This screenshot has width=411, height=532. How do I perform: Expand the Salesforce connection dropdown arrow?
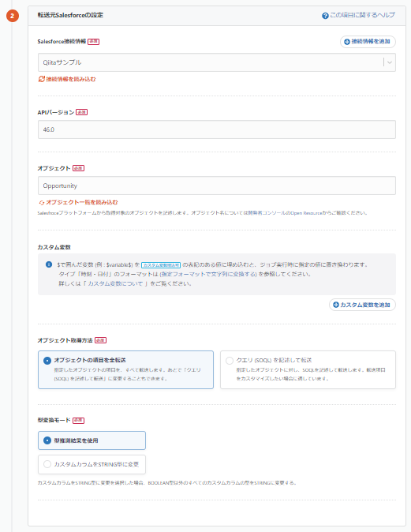pyautogui.click(x=390, y=62)
